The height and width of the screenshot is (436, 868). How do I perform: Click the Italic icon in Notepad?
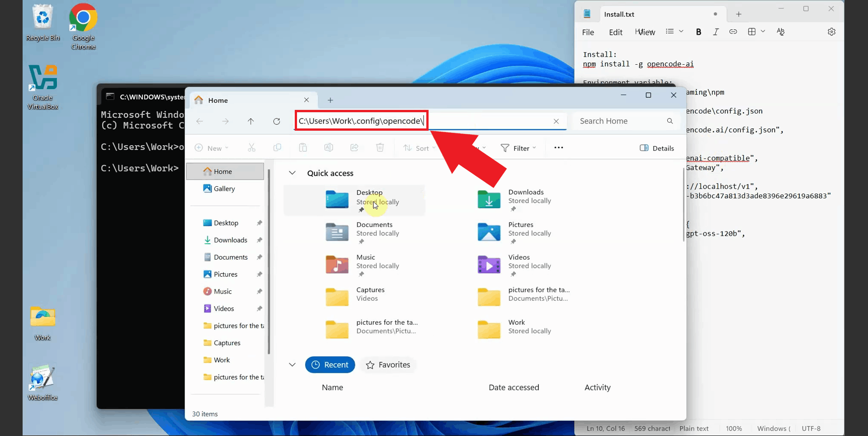pos(716,32)
